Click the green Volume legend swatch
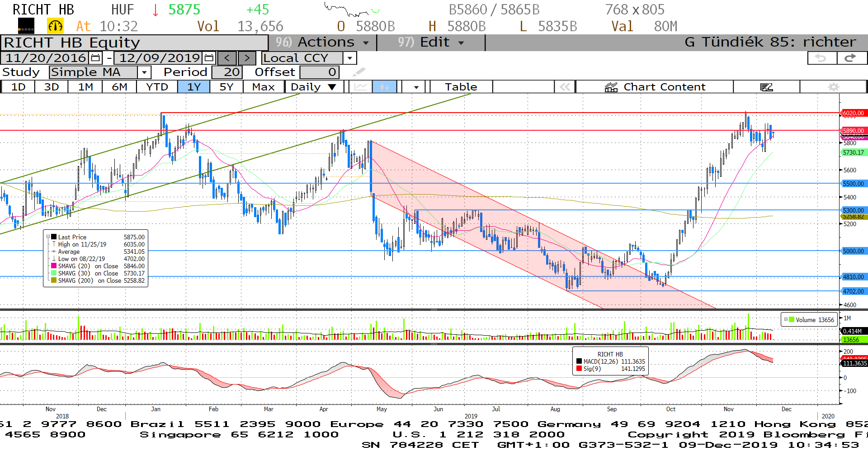 pyautogui.click(x=792, y=319)
